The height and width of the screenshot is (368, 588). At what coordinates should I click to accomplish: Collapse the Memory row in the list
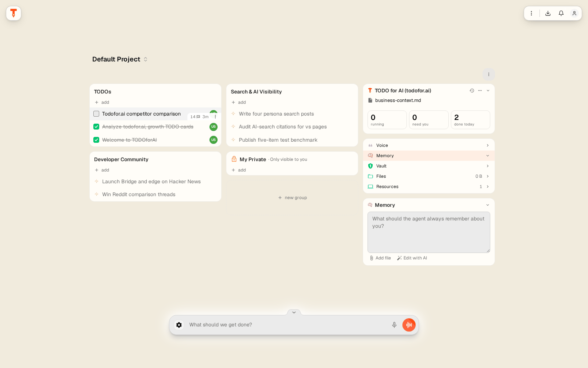pyautogui.click(x=429, y=156)
